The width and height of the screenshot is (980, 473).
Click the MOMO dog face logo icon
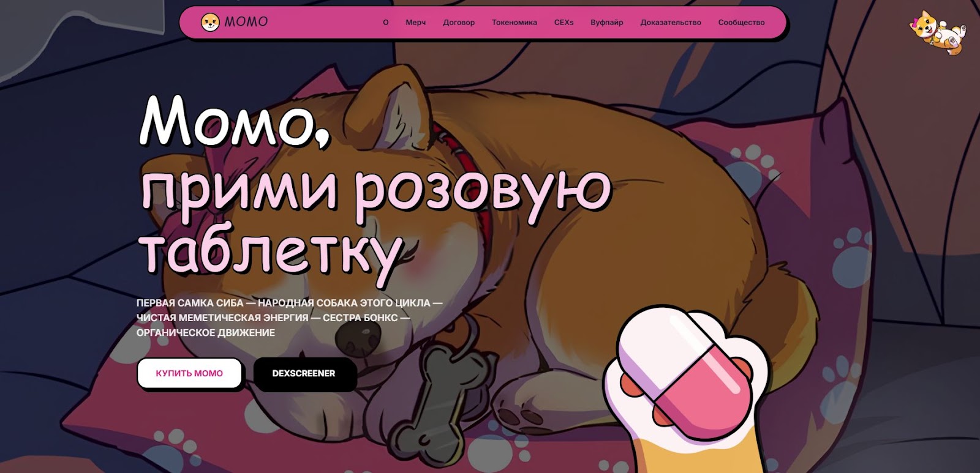pyautogui.click(x=210, y=22)
